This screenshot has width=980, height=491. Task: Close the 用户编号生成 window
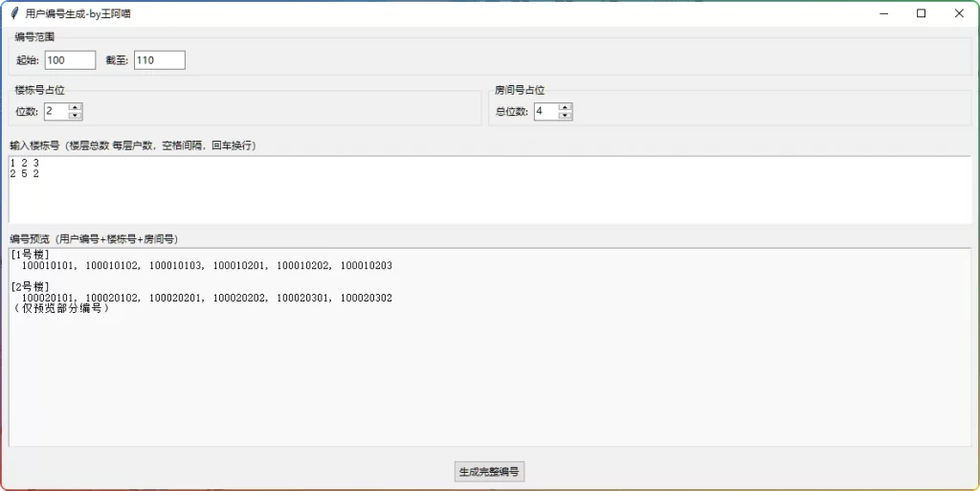tap(959, 13)
